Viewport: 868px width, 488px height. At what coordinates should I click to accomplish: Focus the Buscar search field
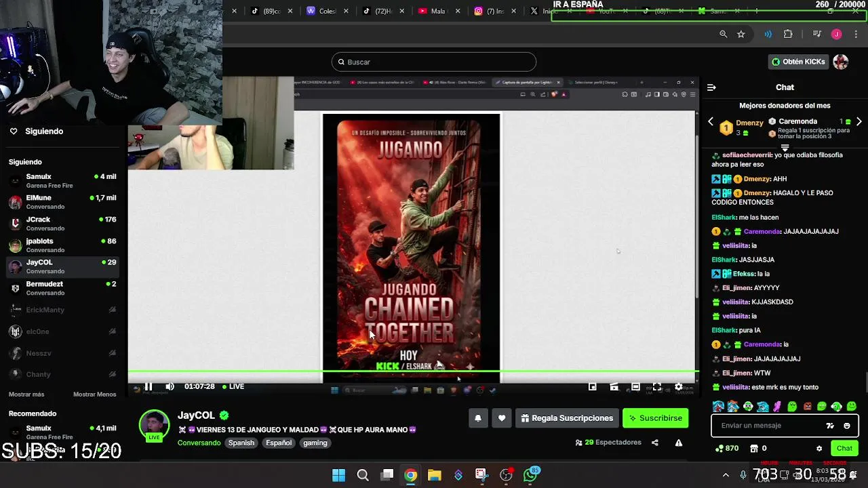(x=434, y=62)
